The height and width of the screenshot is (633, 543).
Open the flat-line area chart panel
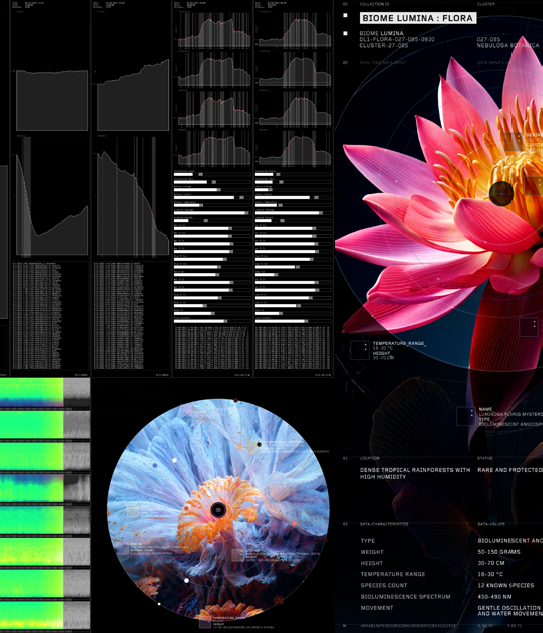coord(52,100)
